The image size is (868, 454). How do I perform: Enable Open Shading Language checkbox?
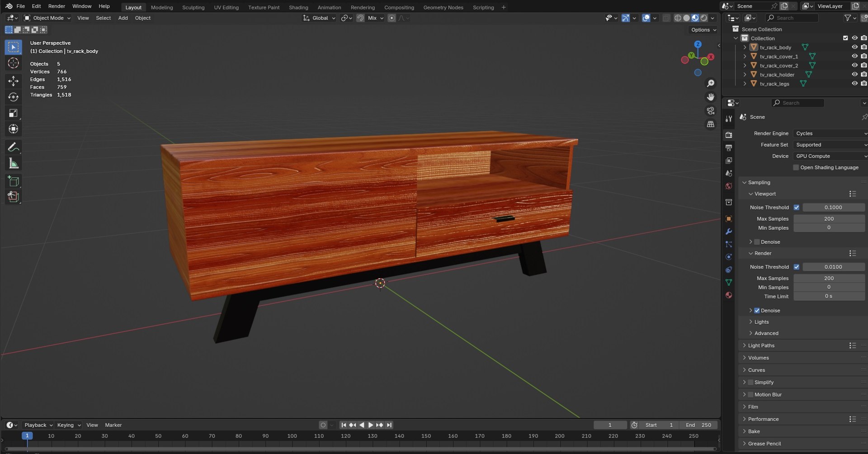pos(796,167)
